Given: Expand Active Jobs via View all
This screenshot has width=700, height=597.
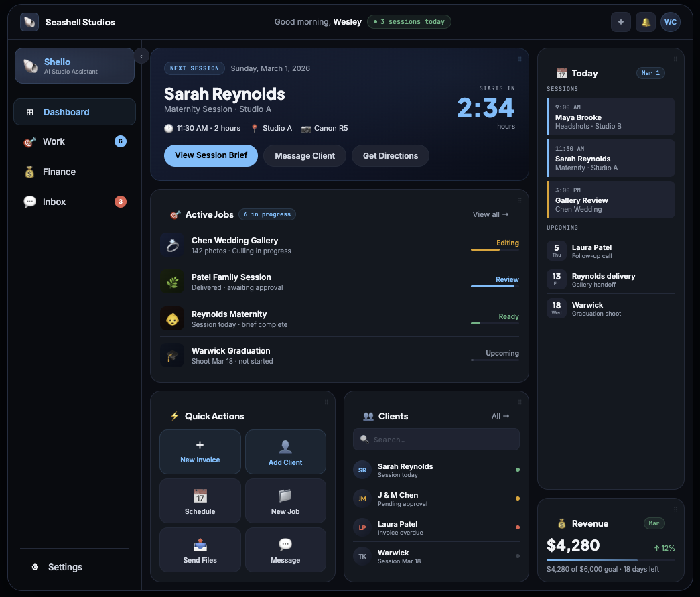Looking at the screenshot, I should (x=490, y=215).
